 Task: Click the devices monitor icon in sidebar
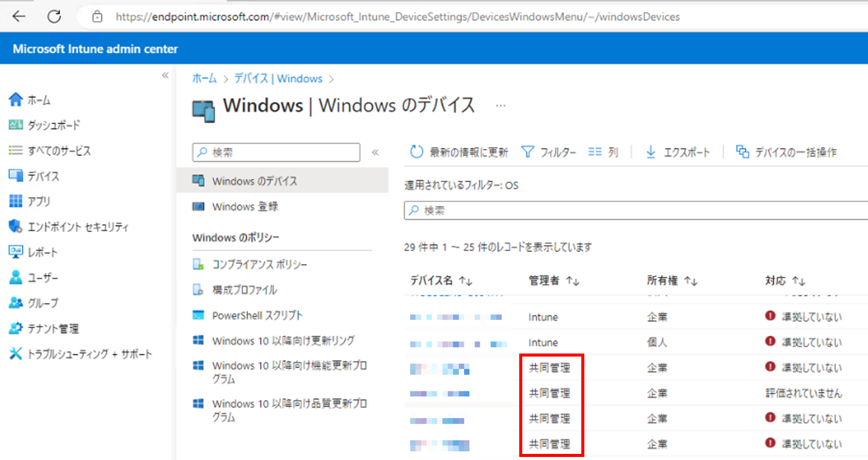pyautogui.click(x=16, y=176)
